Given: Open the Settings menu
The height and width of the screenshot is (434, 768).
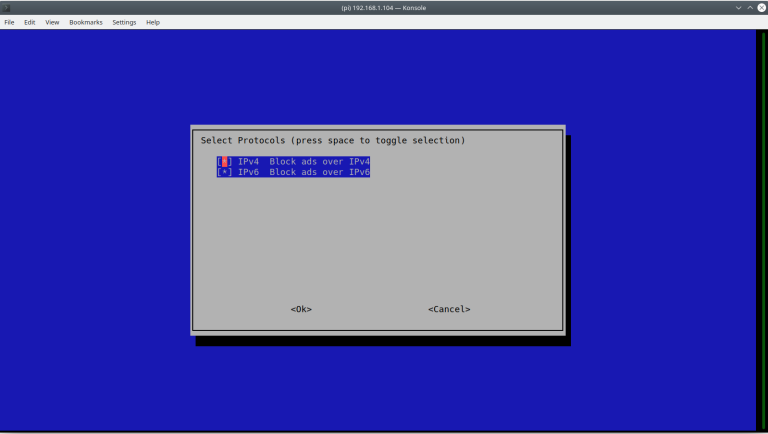Looking at the screenshot, I should click(x=124, y=22).
